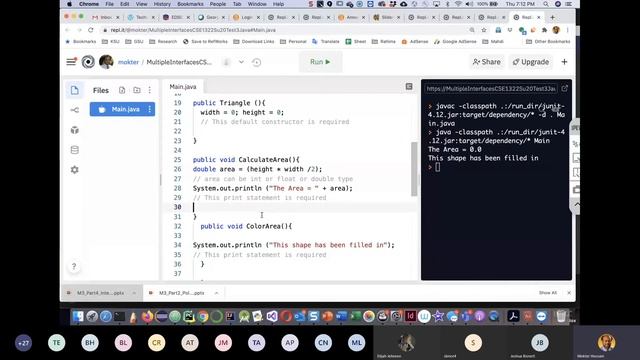Click the editor vertical scrollbar thumb

pyautogui.click(x=414, y=169)
